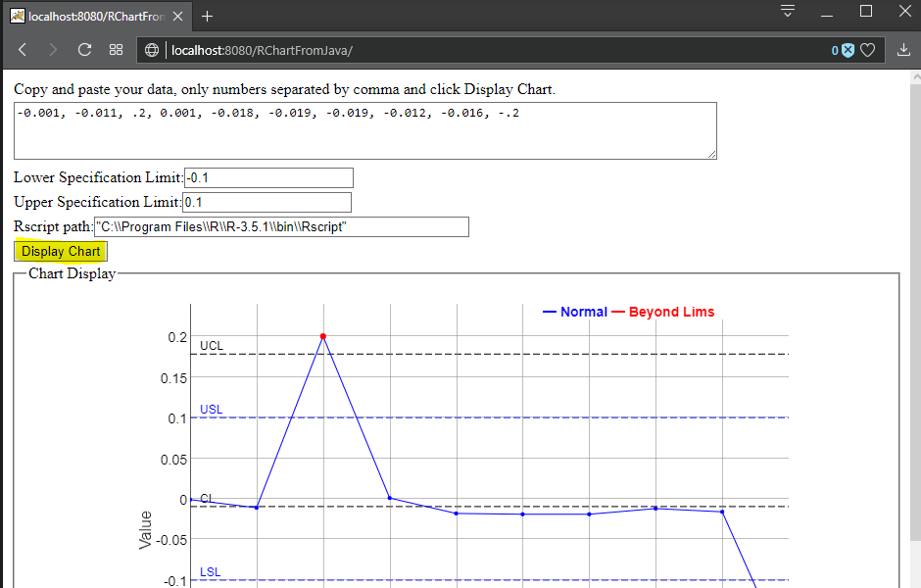Click the UCL line label
This screenshot has height=588, width=921.
pos(212,346)
